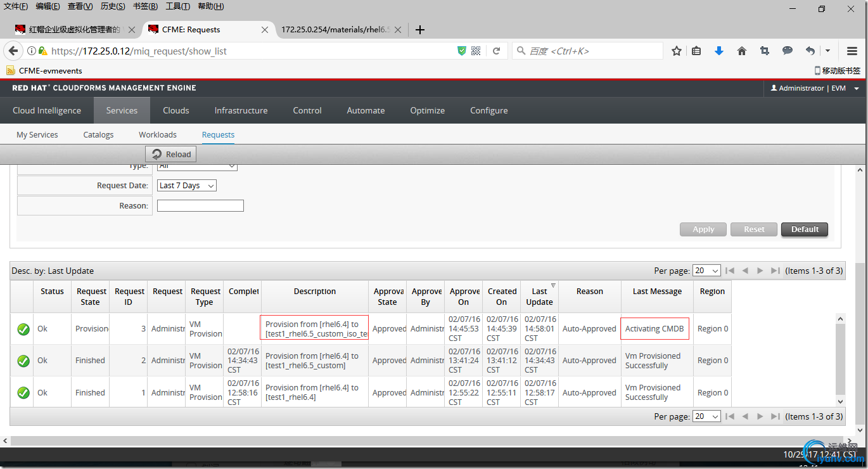Click the screenshot crop icon in toolbar

click(x=765, y=51)
